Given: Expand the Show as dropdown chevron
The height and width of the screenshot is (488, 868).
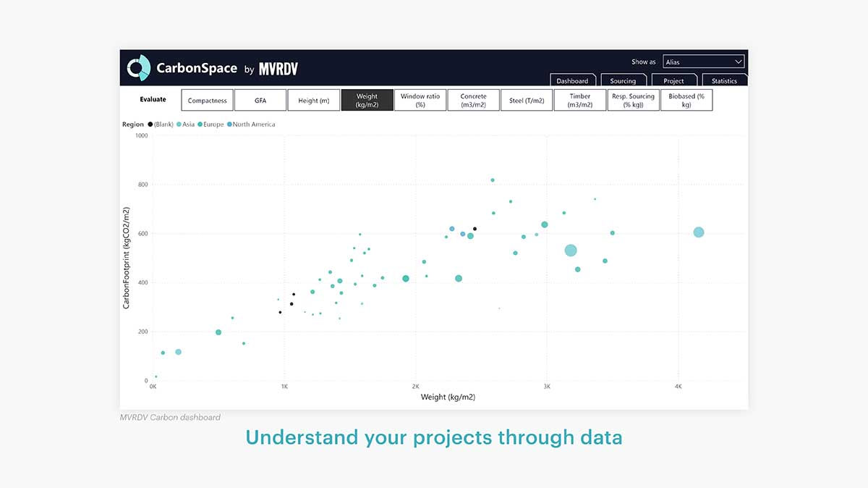Looking at the screenshot, I should tap(739, 61).
